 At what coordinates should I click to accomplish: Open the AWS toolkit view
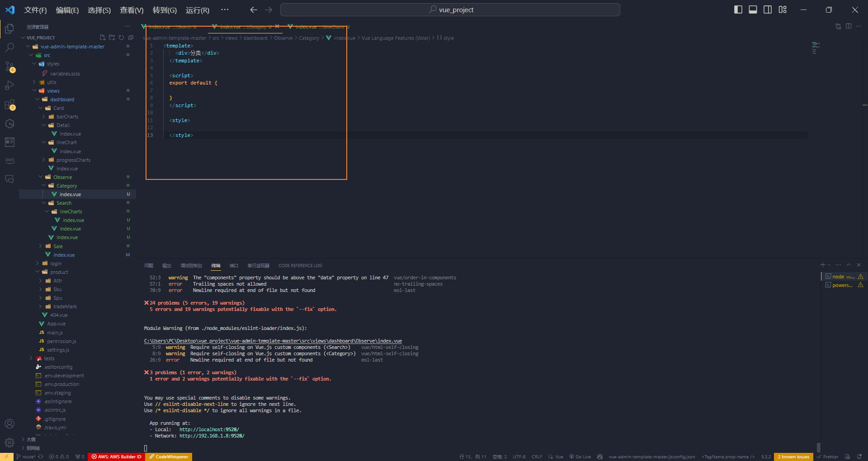(x=9, y=160)
